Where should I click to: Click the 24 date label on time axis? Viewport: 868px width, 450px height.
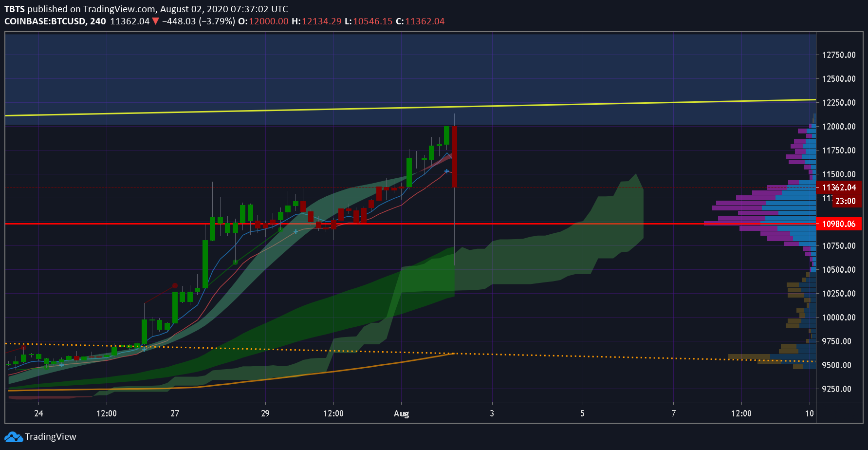(38, 413)
